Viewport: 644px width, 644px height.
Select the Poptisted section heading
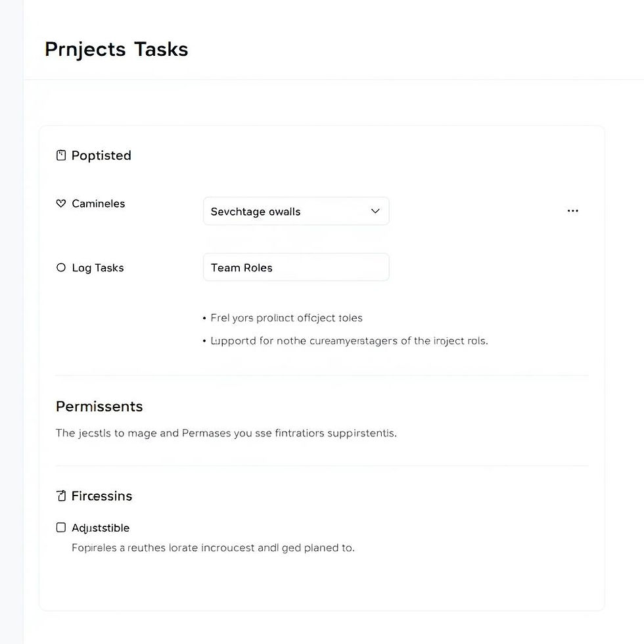[x=101, y=156]
